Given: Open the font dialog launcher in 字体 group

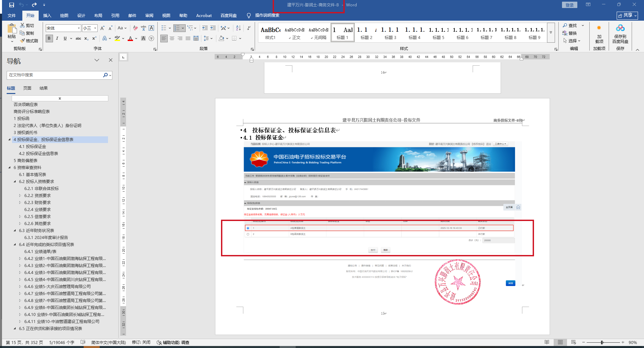Looking at the screenshot, I should pos(155,49).
